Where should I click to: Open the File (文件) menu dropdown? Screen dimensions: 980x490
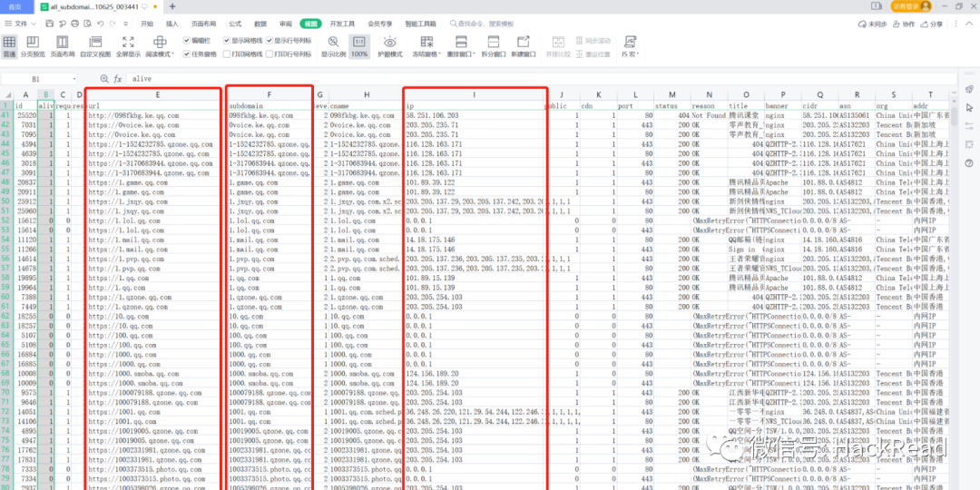pyautogui.click(x=20, y=24)
